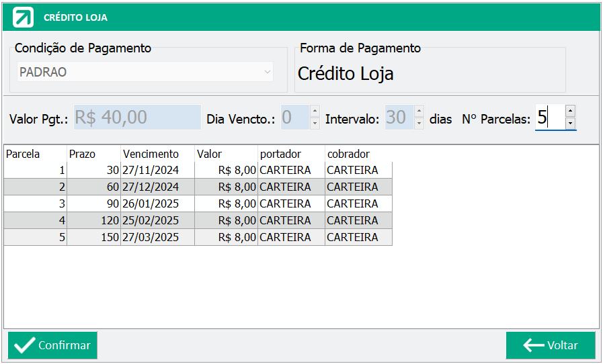This screenshot has width=603, height=364.
Task: Decrease Intervalo days with down arrow
Action: pyautogui.click(x=419, y=124)
